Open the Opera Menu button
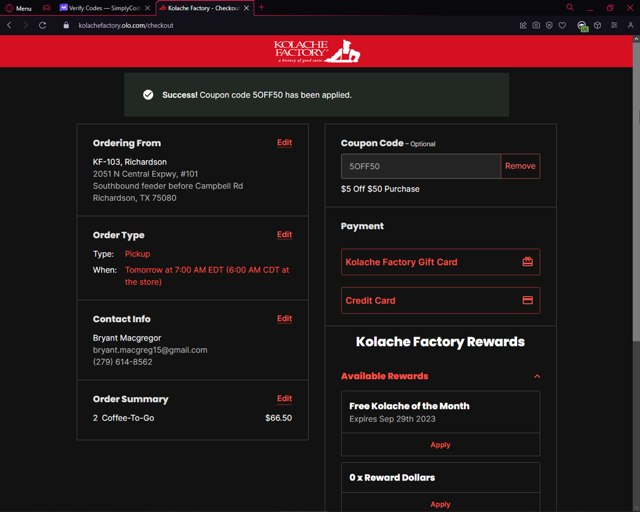This screenshot has height=512, width=640. tap(18, 8)
